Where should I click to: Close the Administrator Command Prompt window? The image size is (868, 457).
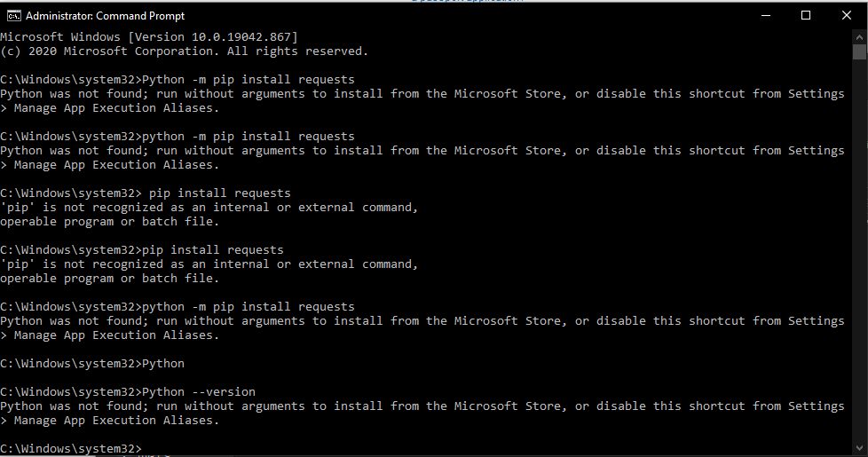pyautogui.click(x=847, y=15)
